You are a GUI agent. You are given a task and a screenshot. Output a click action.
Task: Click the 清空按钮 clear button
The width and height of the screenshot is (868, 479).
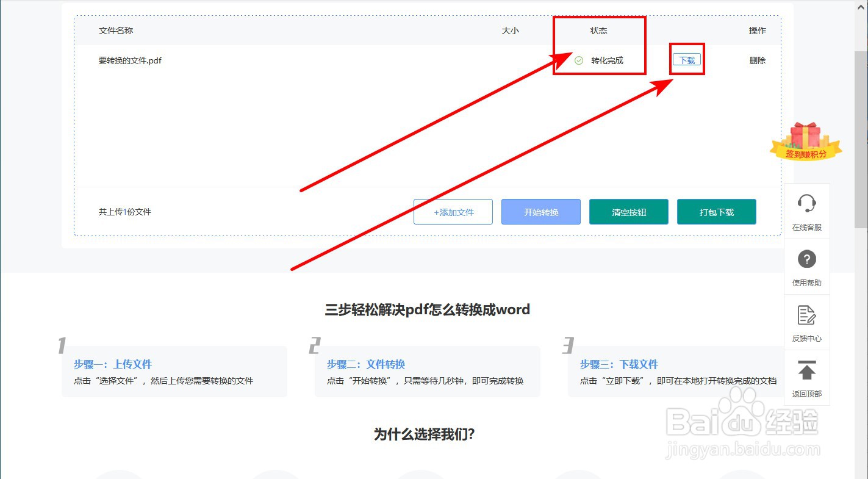[628, 212]
